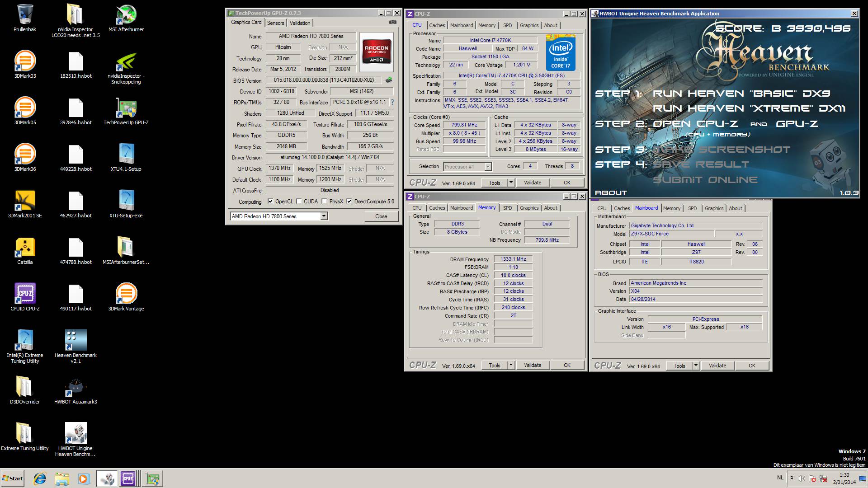This screenshot has width=868, height=488.
Task: Click Tools button in CPU-Z Mainboard window
Action: pyautogui.click(x=679, y=366)
